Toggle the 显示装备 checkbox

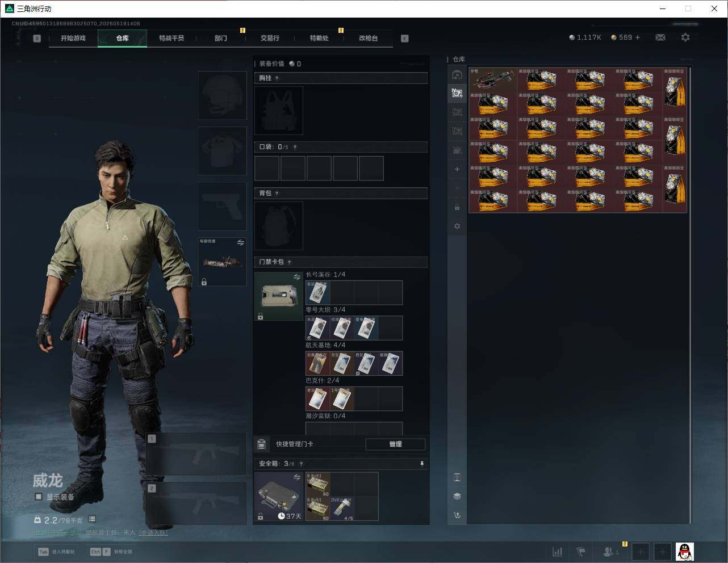(38, 497)
